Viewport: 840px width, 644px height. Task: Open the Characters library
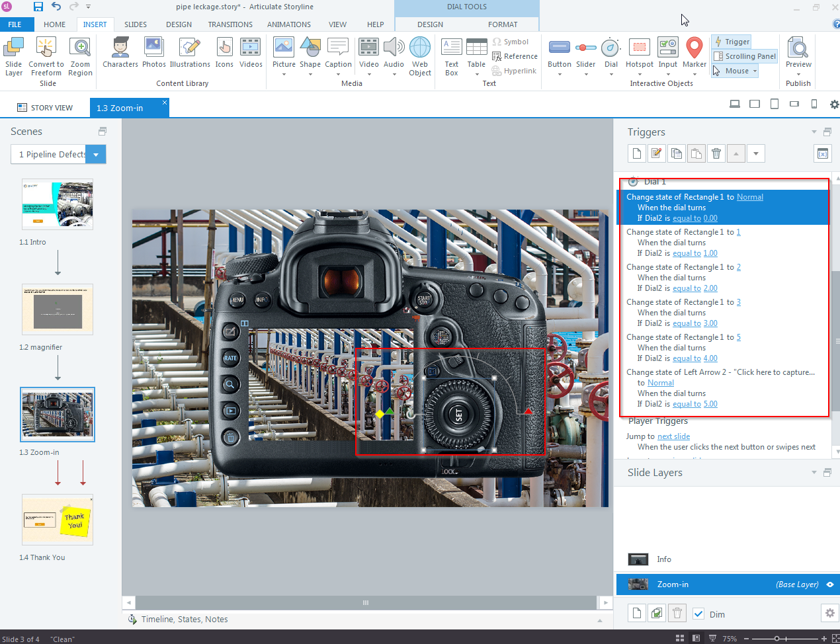tap(120, 53)
